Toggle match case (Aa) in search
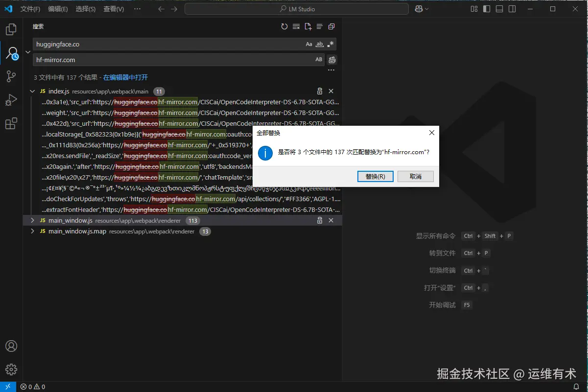Image resolution: width=588 pixels, height=392 pixels. [309, 44]
